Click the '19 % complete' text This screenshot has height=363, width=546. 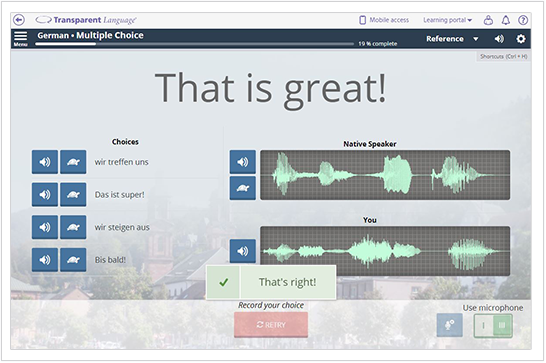378,44
